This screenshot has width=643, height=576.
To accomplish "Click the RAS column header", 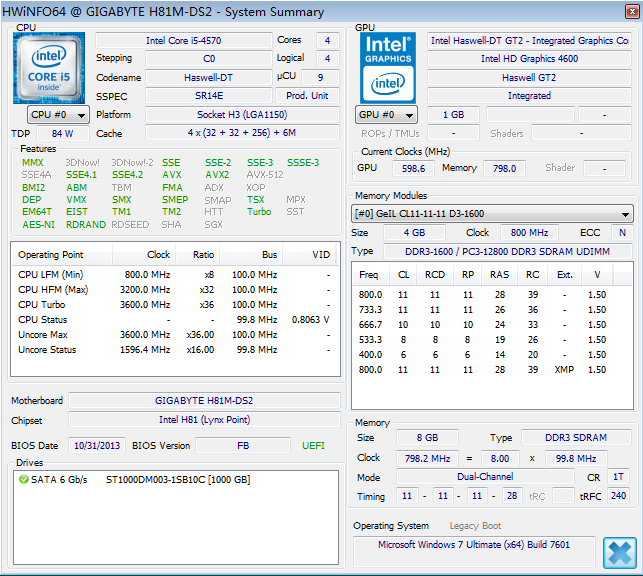I will 499,275.
